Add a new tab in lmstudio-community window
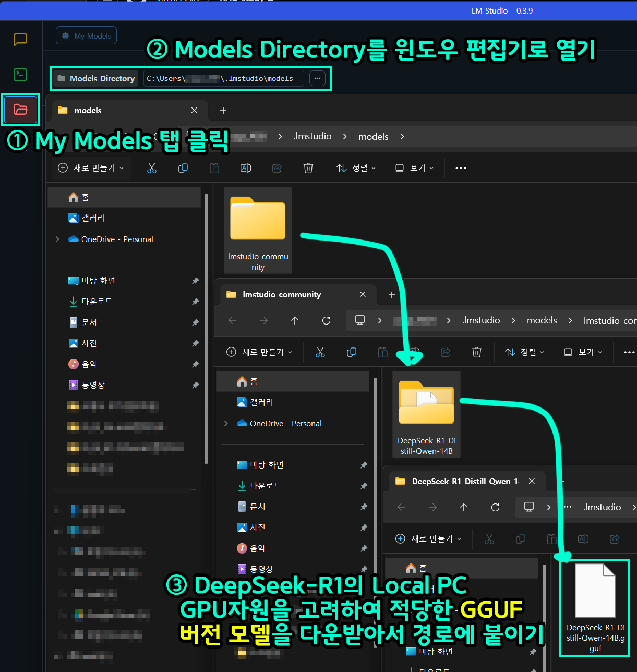The height and width of the screenshot is (672, 637). pyautogui.click(x=392, y=295)
